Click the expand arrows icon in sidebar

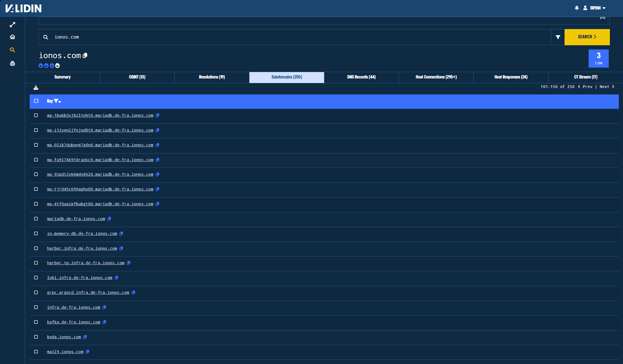click(12, 25)
